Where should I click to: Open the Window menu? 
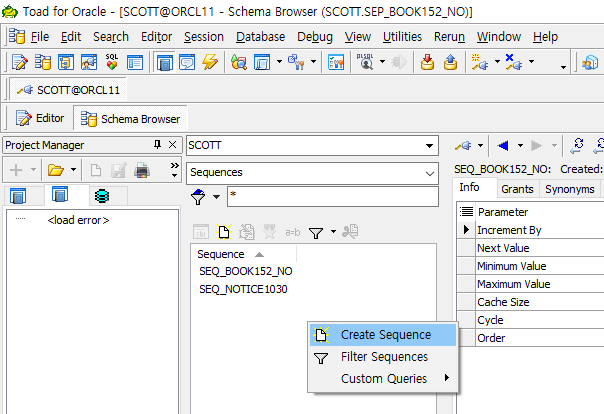coord(498,37)
